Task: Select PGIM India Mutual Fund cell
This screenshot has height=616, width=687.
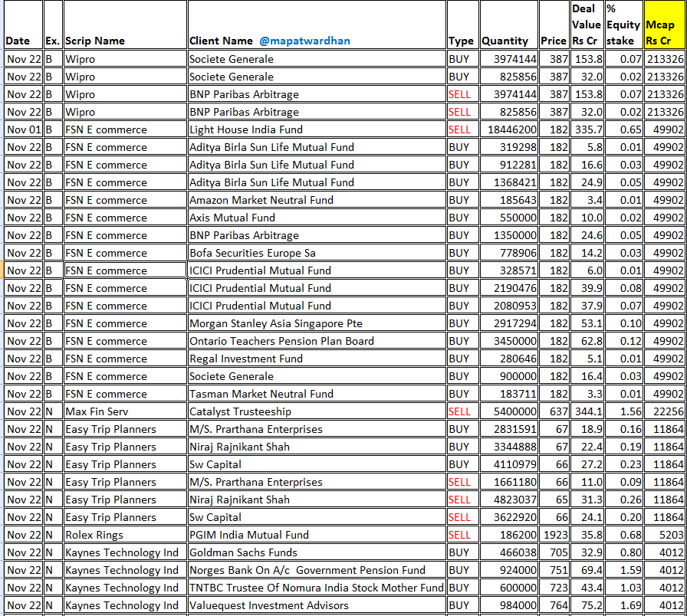Action: click(317, 535)
